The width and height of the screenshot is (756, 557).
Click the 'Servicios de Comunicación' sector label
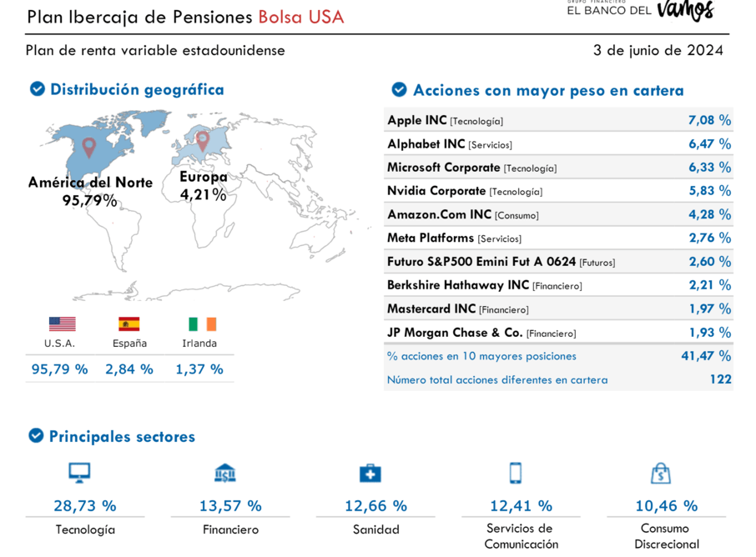coord(522,536)
